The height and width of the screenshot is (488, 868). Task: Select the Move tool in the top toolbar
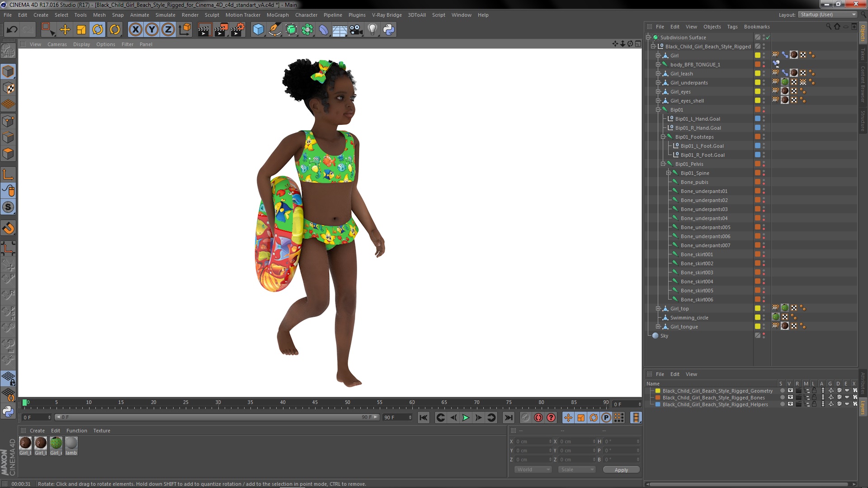tap(65, 30)
